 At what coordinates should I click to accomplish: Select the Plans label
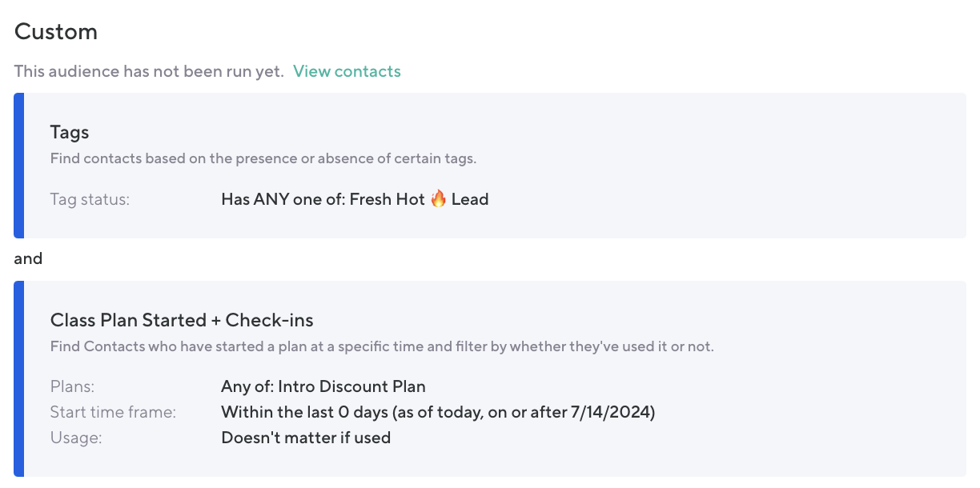tap(72, 386)
